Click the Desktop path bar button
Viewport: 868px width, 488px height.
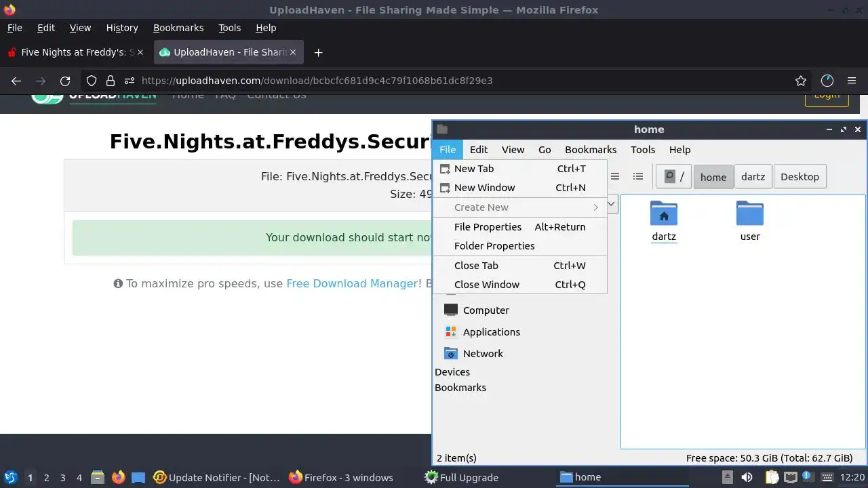point(800,177)
